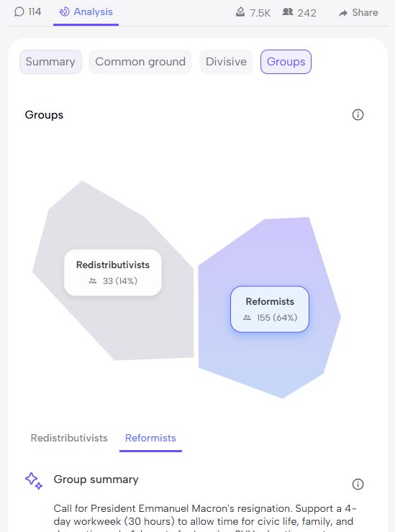395x532 pixels.
Task: Open the 114 comments tab
Action: point(28,12)
